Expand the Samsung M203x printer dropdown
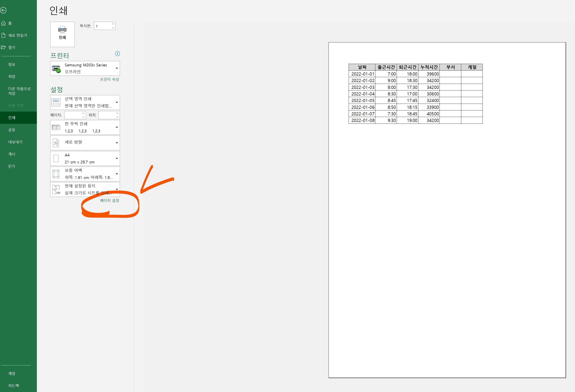 (x=117, y=68)
